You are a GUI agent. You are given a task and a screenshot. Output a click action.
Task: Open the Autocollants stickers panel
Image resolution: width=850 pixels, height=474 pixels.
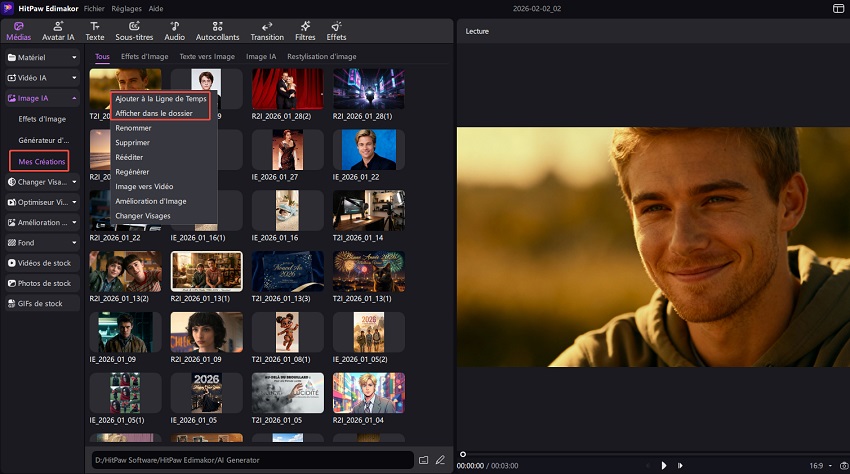pyautogui.click(x=217, y=30)
